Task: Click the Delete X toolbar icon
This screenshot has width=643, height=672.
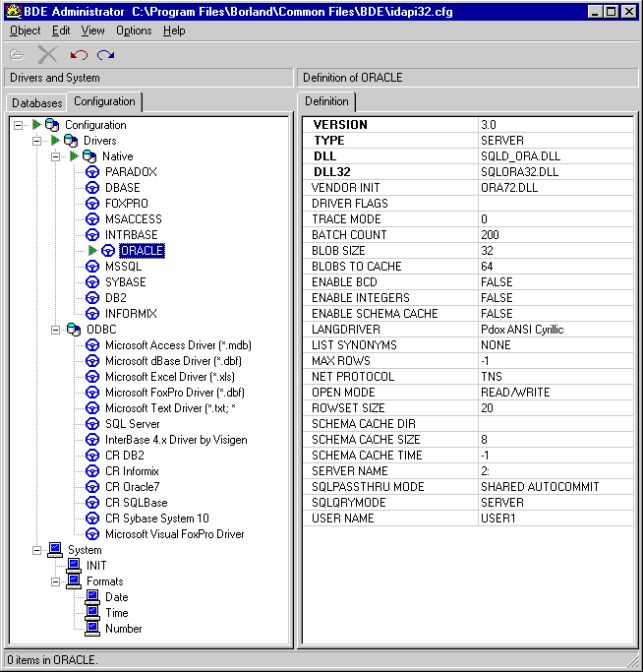Action: [x=47, y=54]
